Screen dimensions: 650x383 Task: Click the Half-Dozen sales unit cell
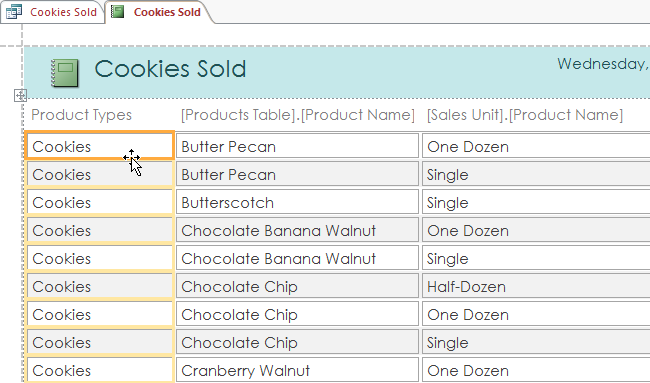[x=536, y=286]
